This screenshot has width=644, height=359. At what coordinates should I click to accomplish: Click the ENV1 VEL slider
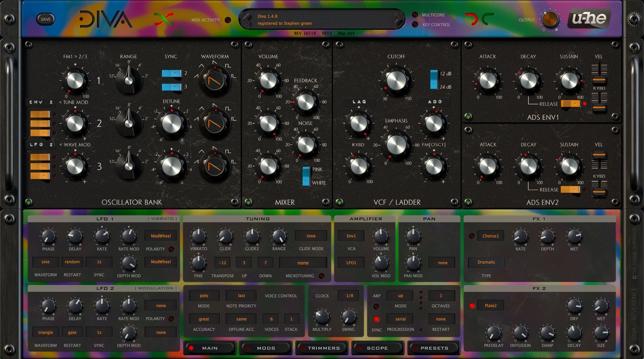click(599, 73)
